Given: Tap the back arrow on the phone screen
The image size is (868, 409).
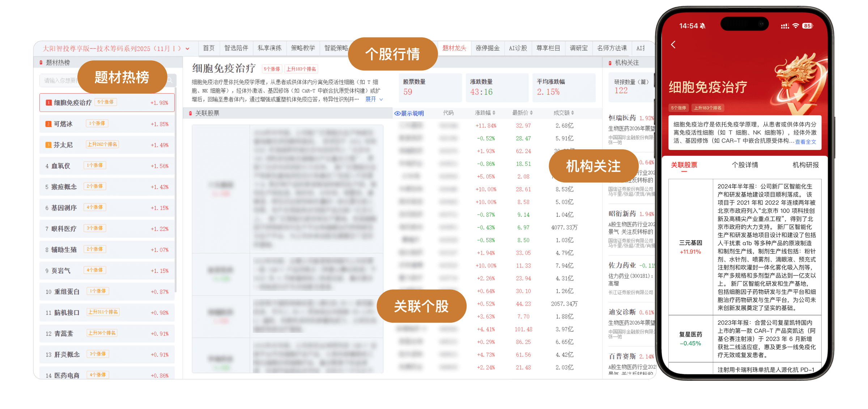Looking at the screenshot, I should [x=673, y=44].
